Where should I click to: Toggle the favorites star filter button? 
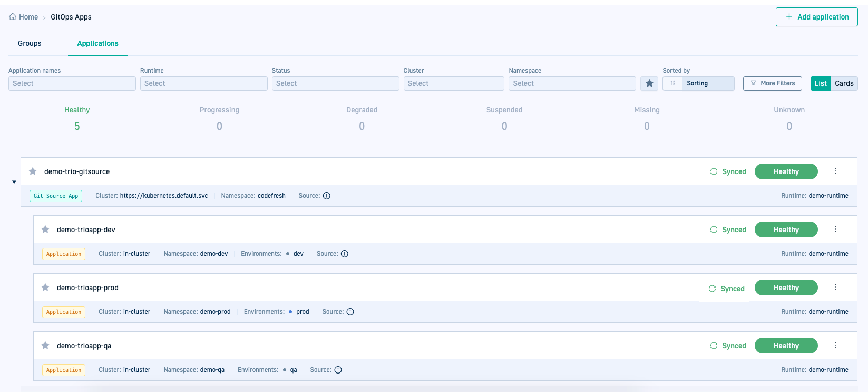(x=649, y=83)
